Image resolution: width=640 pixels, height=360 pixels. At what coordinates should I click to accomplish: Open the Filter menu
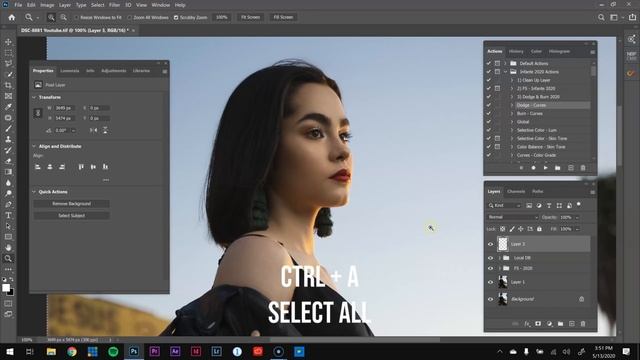114,5
